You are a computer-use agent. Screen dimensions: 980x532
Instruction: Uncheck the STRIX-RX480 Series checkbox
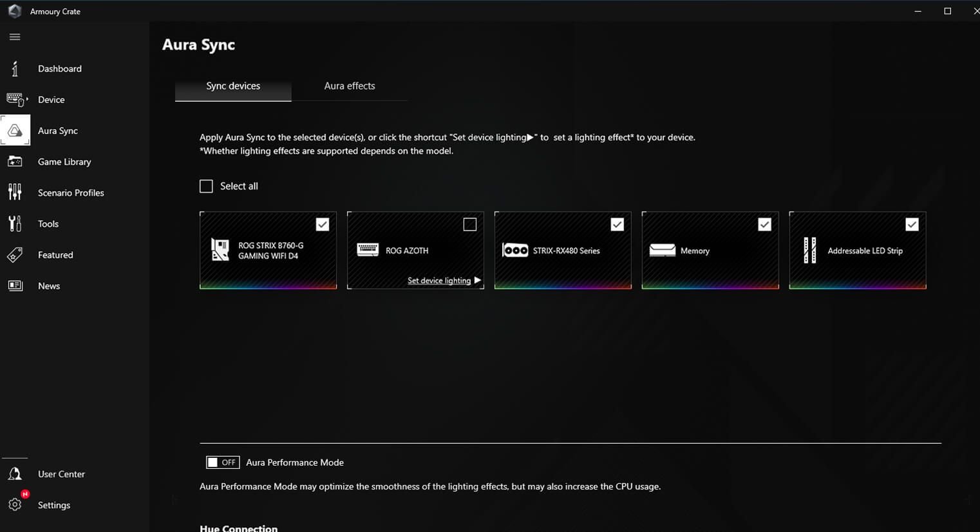(x=617, y=224)
